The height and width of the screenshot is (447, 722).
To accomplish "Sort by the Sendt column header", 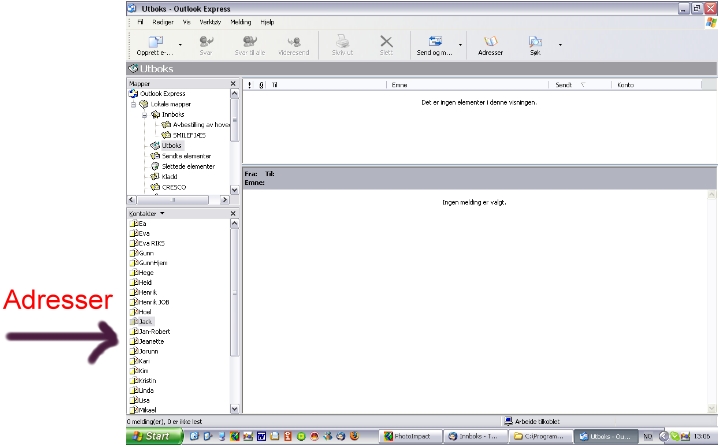I will [x=580, y=85].
